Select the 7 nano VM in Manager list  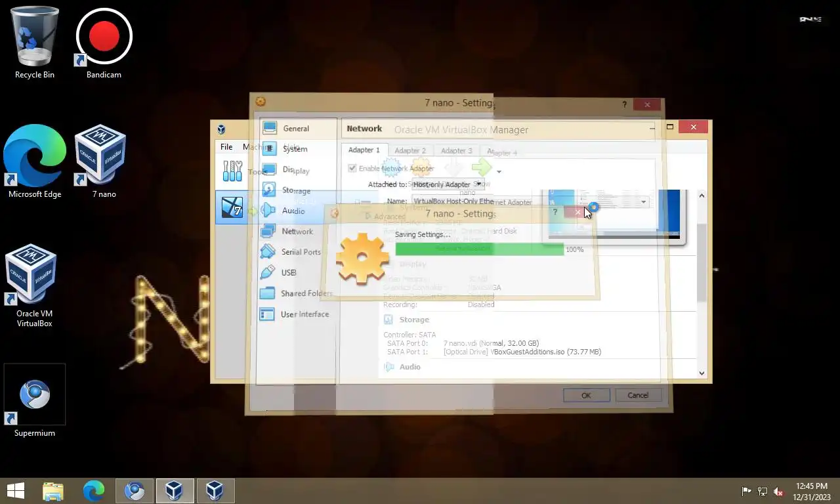[232, 208]
